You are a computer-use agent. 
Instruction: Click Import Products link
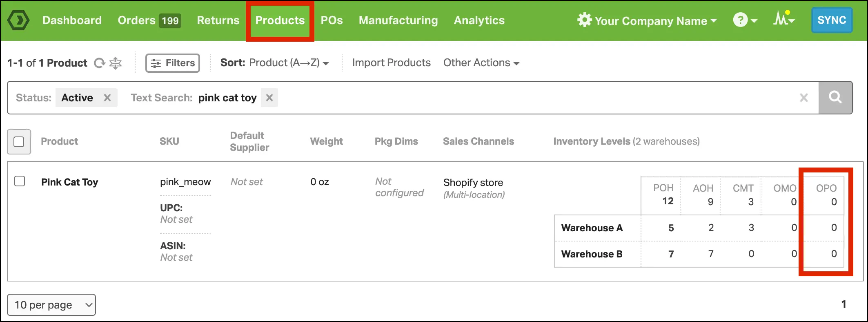pyautogui.click(x=391, y=63)
